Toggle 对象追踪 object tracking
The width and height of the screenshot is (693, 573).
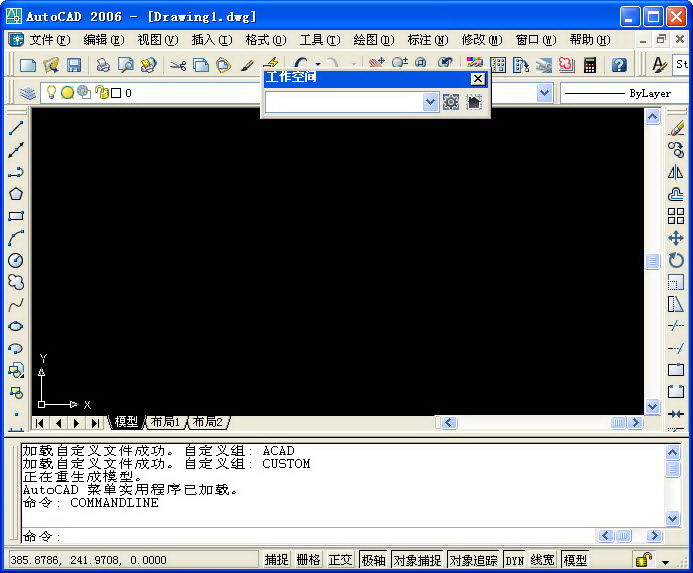473,560
